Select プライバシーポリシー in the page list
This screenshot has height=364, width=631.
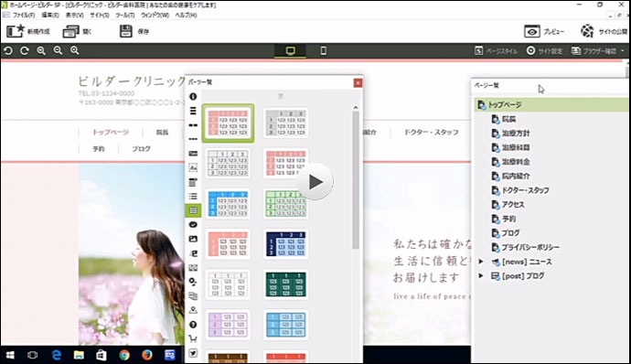tap(530, 247)
